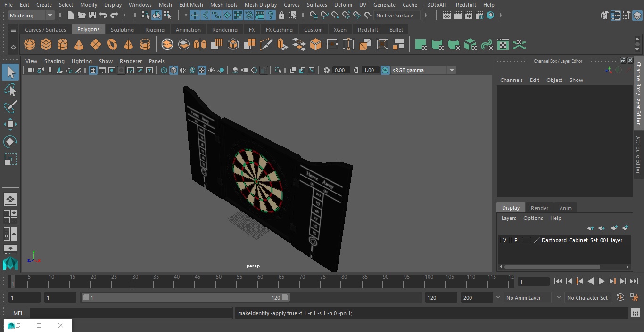Screen dimensions: 644x332
Task: Create a polygon pipe from the shelf
Action: point(145,45)
